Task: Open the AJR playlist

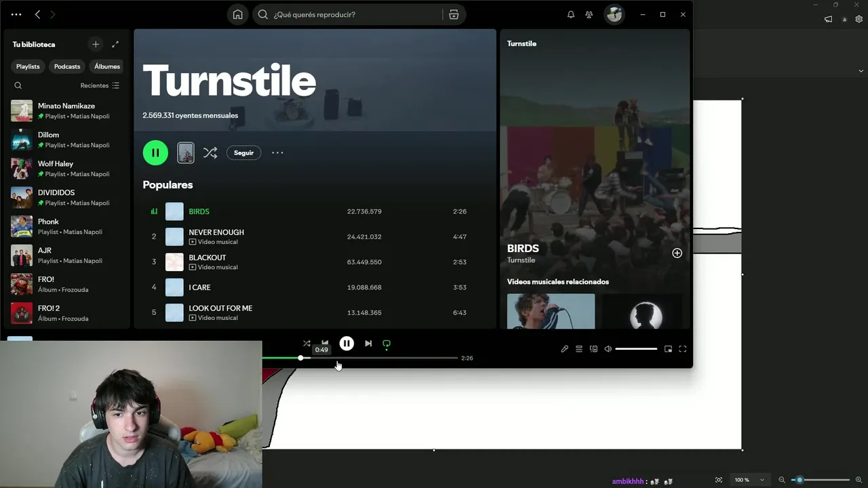Action: coord(65,256)
